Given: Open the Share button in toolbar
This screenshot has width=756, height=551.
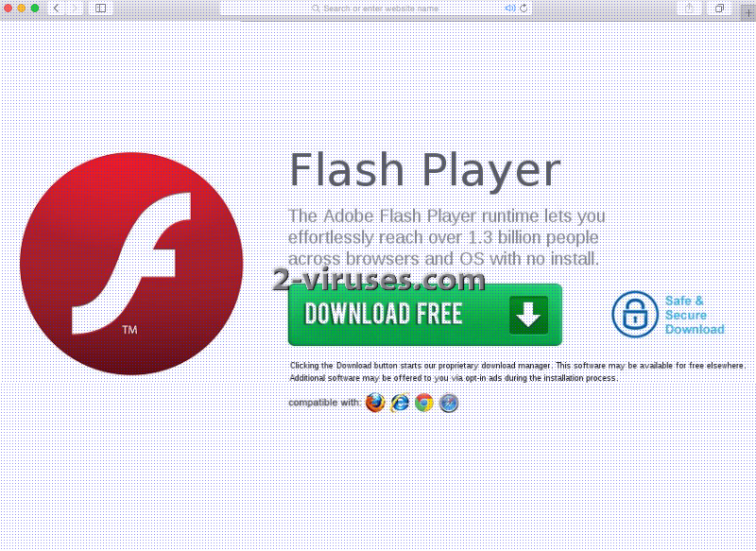Looking at the screenshot, I should (x=689, y=9).
